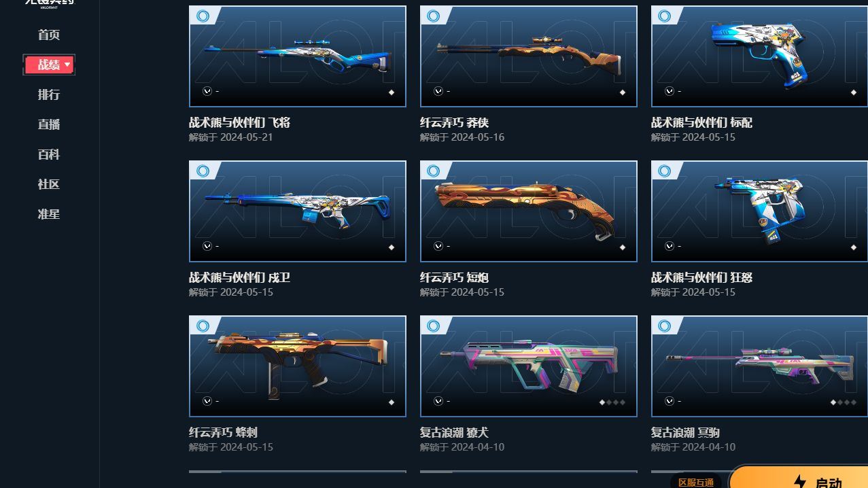Click the blue ring icon on 战术熊与伙伴们 飞将 card
Image resolution: width=868 pixels, height=488 pixels.
coord(203,16)
